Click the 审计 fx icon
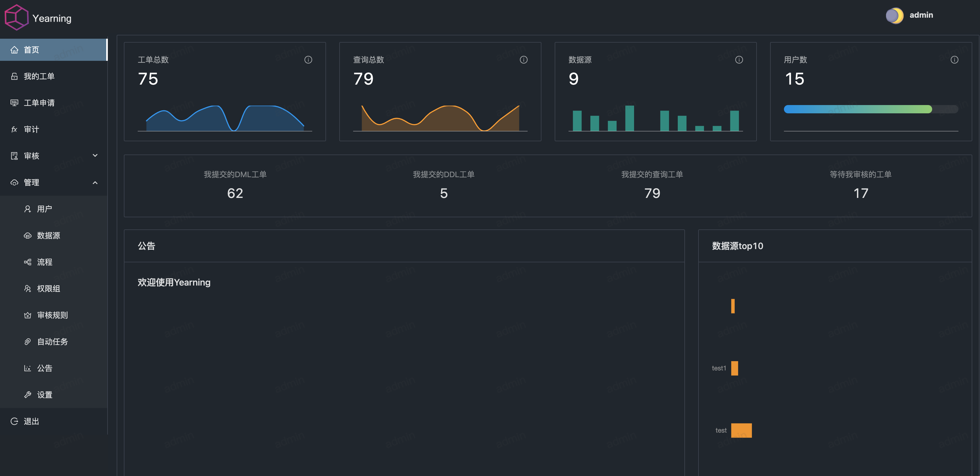The height and width of the screenshot is (476, 980). point(14,130)
